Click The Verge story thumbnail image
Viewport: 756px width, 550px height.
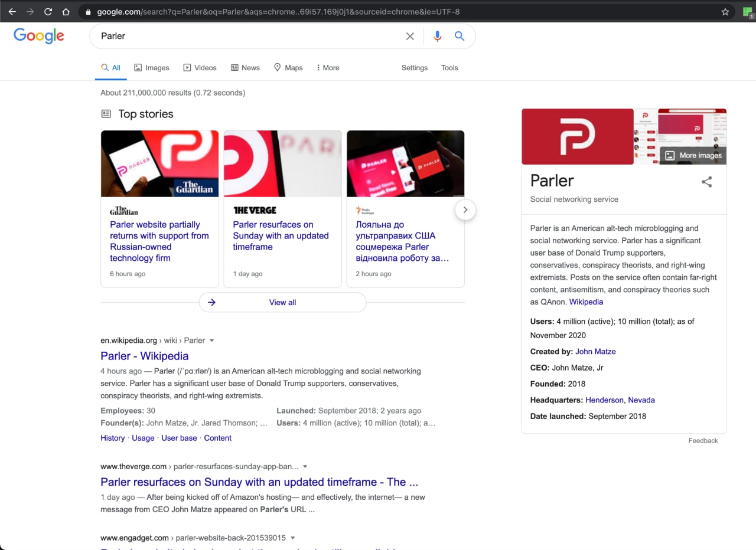pyautogui.click(x=282, y=163)
